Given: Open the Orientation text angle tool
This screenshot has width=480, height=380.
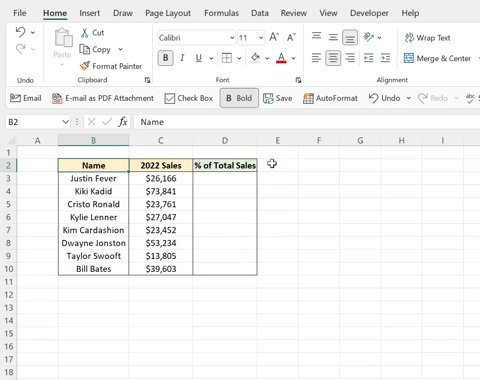Looking at the screenshot, I should tap(368, 37).
